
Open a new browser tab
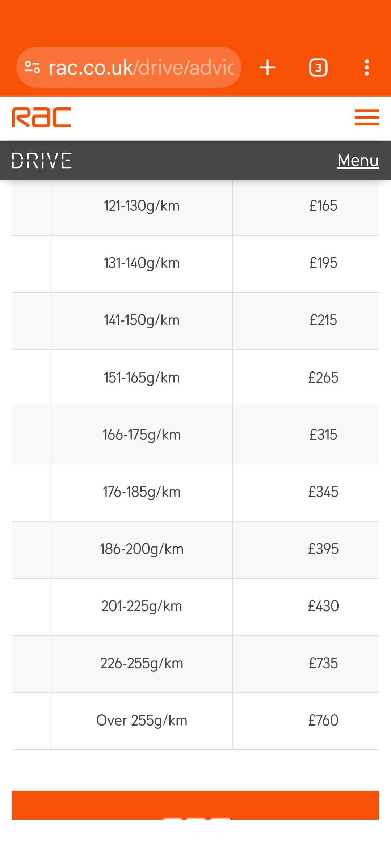(268, 68)
